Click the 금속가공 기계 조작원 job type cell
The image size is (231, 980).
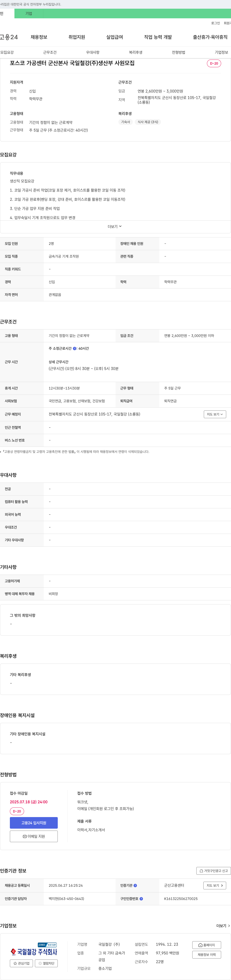tap(64, 256)
